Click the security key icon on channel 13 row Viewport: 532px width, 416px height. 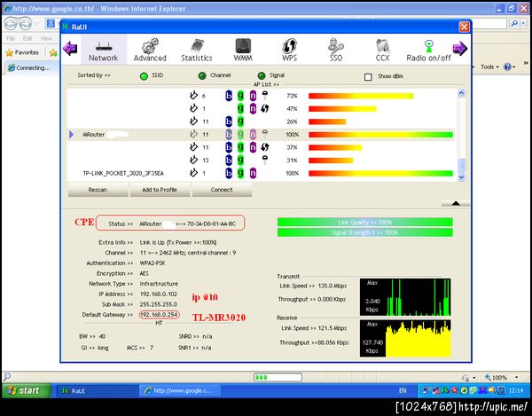click(265, 160)
